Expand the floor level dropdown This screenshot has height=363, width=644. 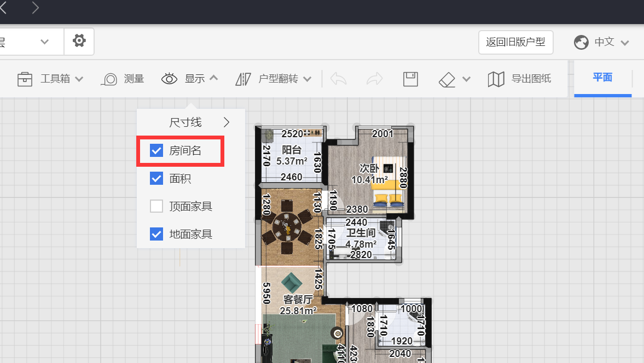(x=44, y=42)
